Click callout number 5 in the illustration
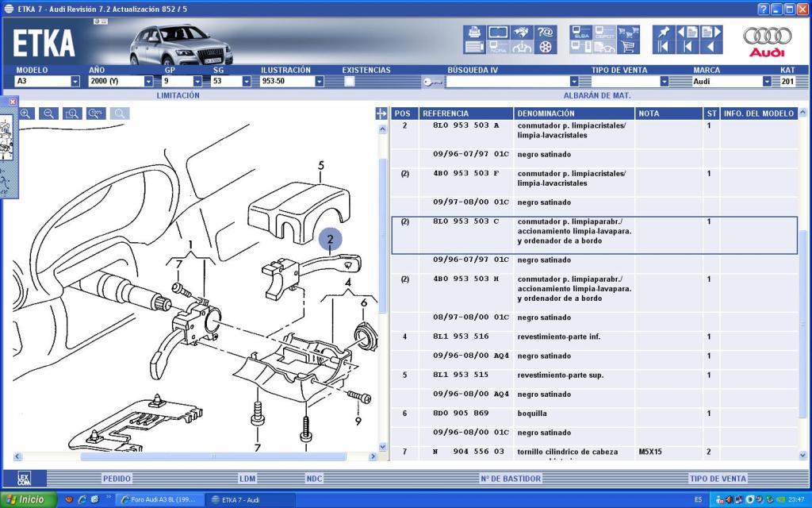 [x=321, y=165]
